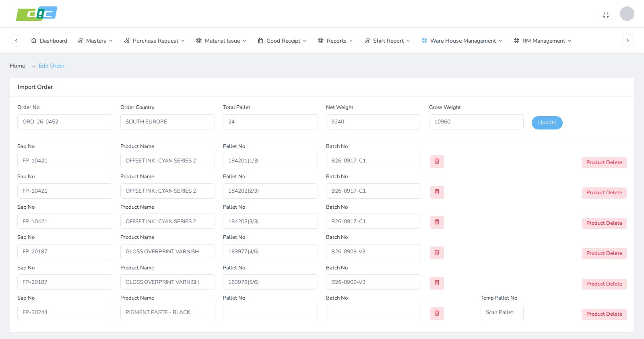Click empty Batch No field in PIGMENT PASTE row
Image resolution: width=644 pixels, height=339 pixels.
(374, 312)
